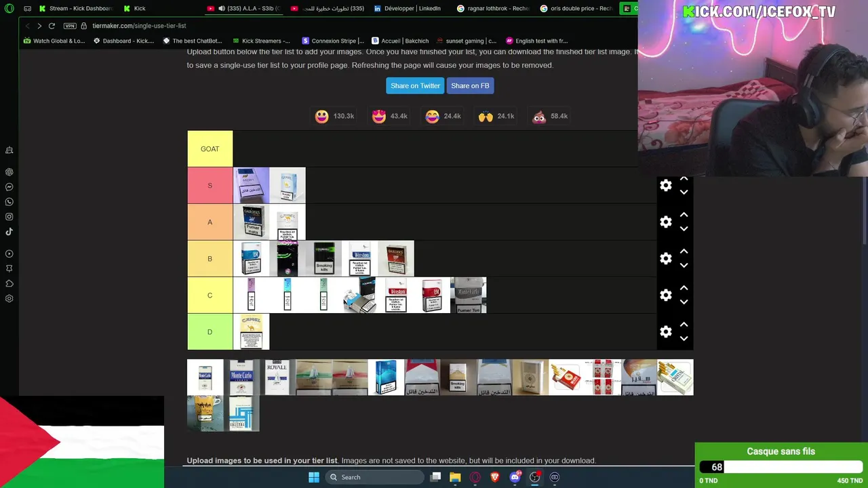Open settings gear for the B tier row
868x488 pixels.
(666, 259)
